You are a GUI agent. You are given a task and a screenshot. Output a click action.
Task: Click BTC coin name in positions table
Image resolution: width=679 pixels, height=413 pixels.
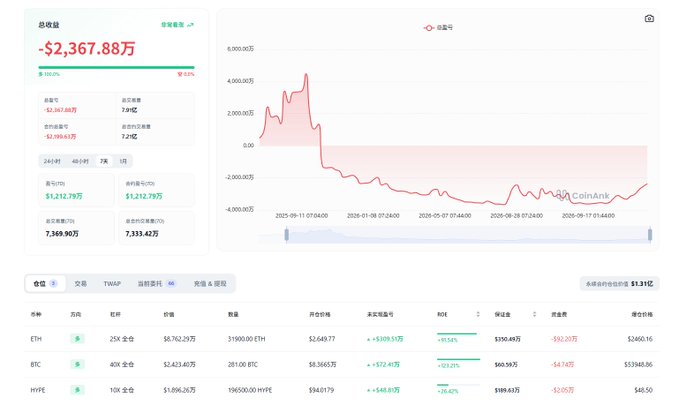coord(36,365)
